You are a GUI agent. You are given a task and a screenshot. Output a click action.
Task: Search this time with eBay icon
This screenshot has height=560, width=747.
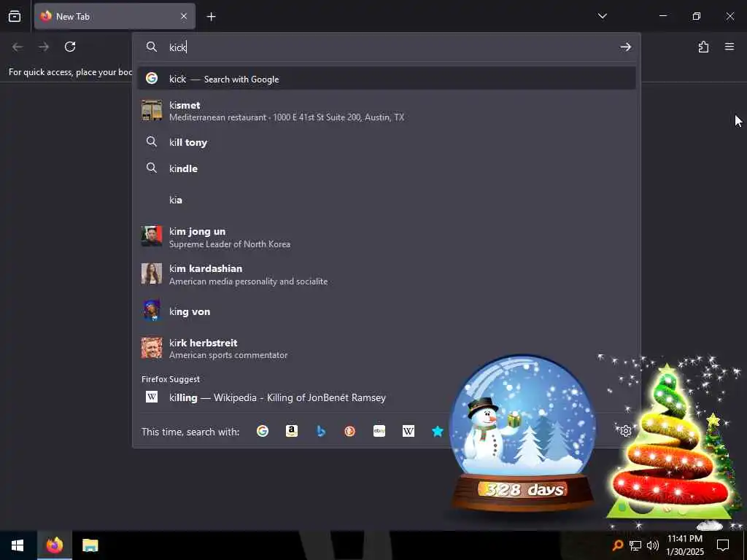tap(379, 431)
